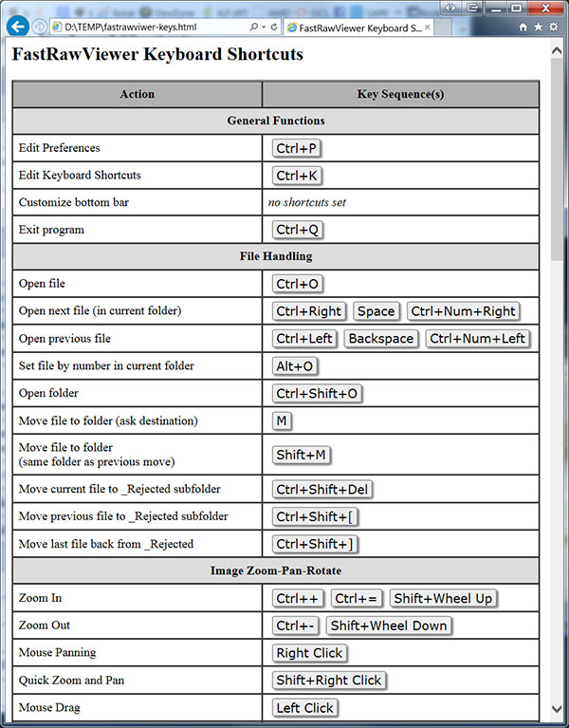Click the address field showing fastrawviwer-keys.html
The image size is (569, 728).
pos(152,28)
